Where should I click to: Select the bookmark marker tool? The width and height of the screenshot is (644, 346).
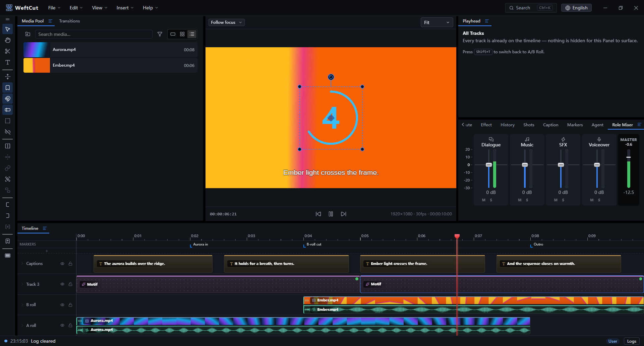pos(7,88)
